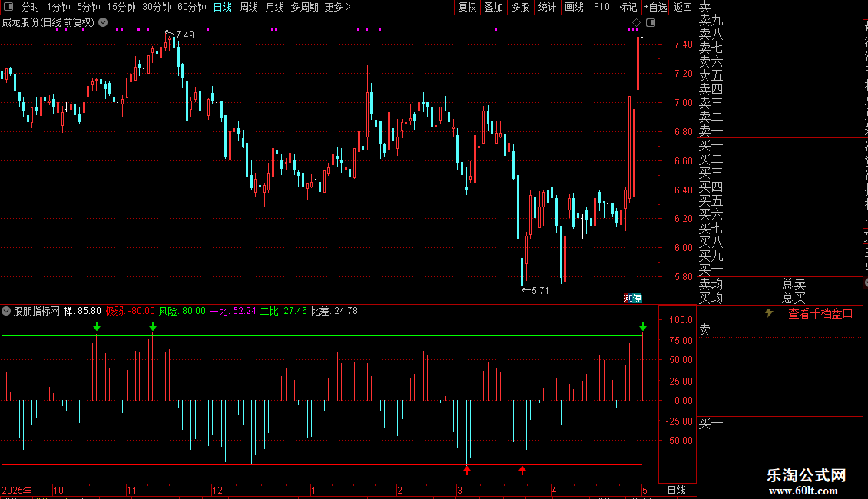The height and width of the screenshot is (499, 868).
Task: Select the 日线 daily period tab
Action: (223, 7)
